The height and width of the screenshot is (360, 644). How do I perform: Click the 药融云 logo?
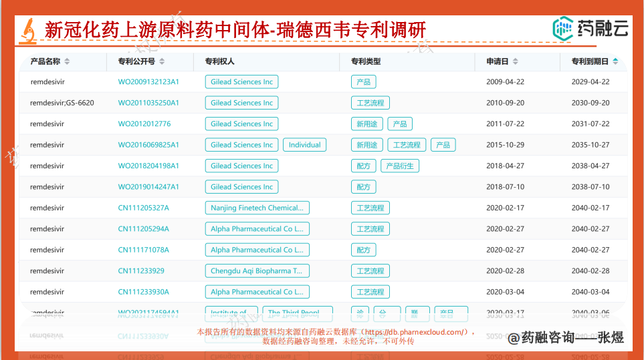[591, 28]
